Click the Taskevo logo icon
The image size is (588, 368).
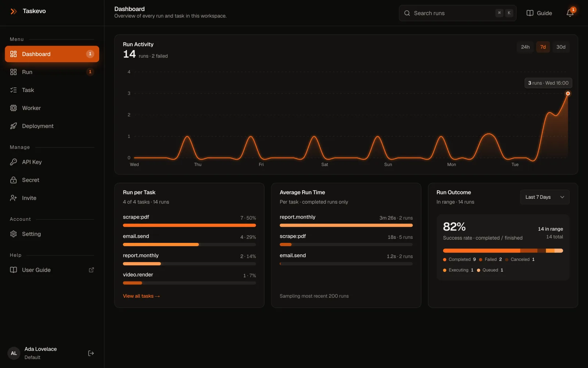click(14, 11)
